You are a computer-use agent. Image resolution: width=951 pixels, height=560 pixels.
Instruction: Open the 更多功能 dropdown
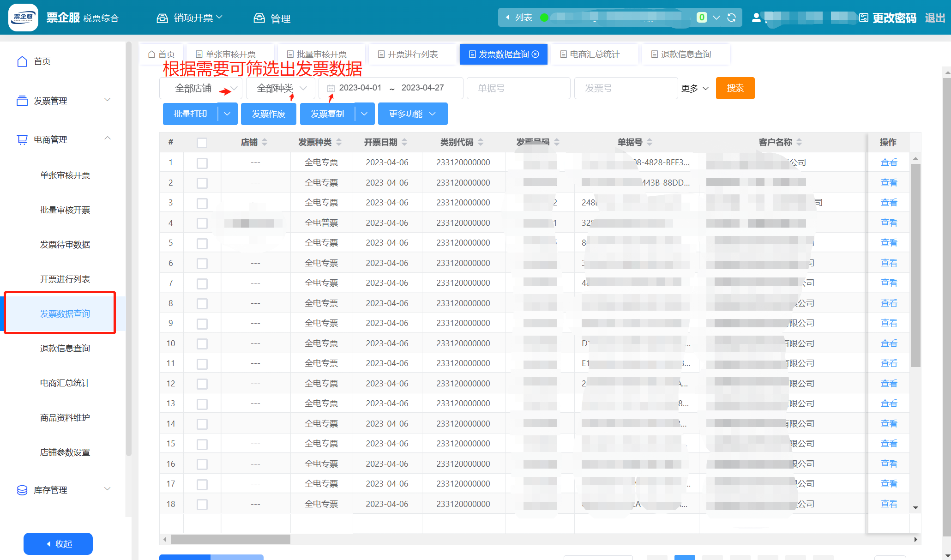point(413,114)
